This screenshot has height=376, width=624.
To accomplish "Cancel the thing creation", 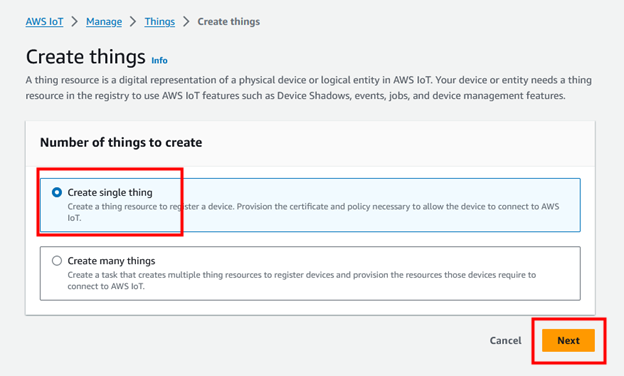I will (x=505, y=341).
